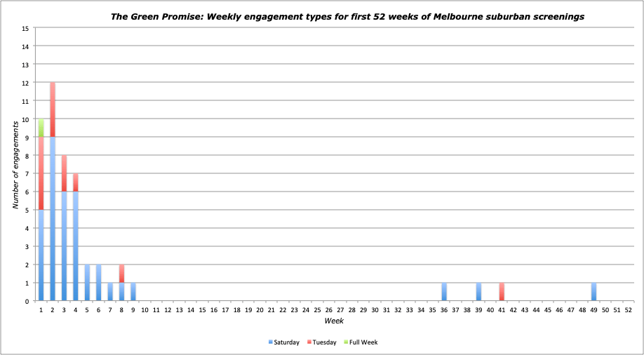Click the red Tuesday segment atop week 2 bar
The width and height of the screenshot is (644, 355).
click(x=53, y=109)
